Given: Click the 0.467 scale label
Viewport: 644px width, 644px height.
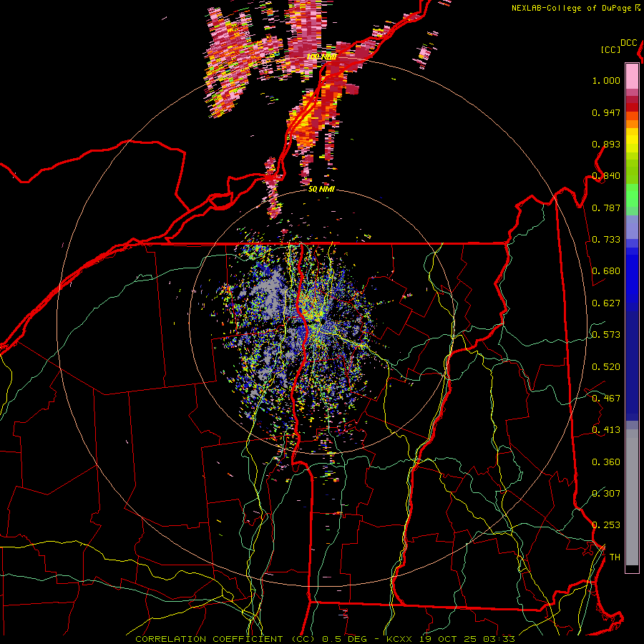Looking at the screenshot, I should pyautogui.click(x=606, y=399).
